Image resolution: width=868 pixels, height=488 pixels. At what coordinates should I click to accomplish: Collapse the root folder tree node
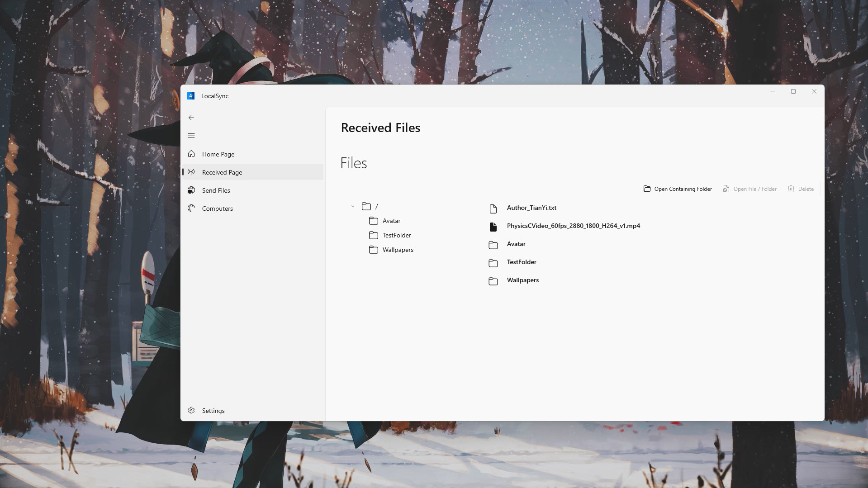tap(353, 206)
